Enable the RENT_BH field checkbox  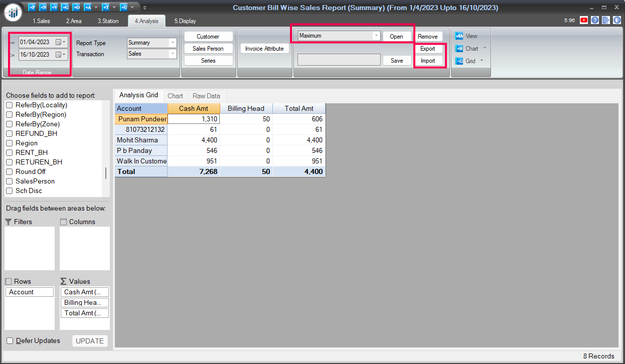[9, 153]
